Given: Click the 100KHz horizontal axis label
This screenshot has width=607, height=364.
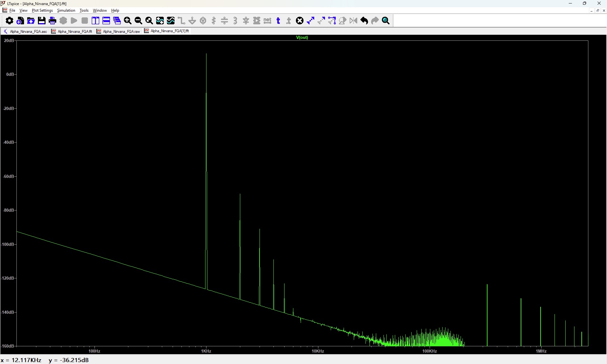Looking at the screenshot, I should [429, 351].
